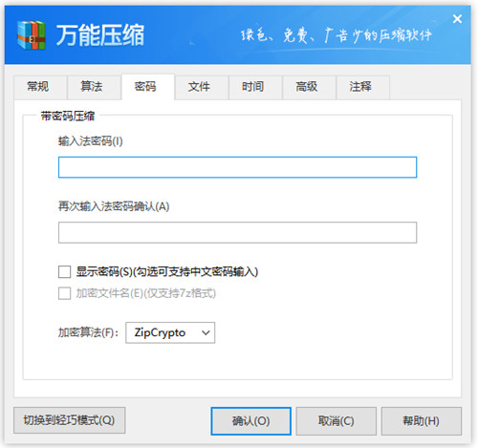478x448 pixels.
Task: Expand the 加密算法 ZipCrypto dropdown
Action: pyautogui.click(x=170, y=332)
